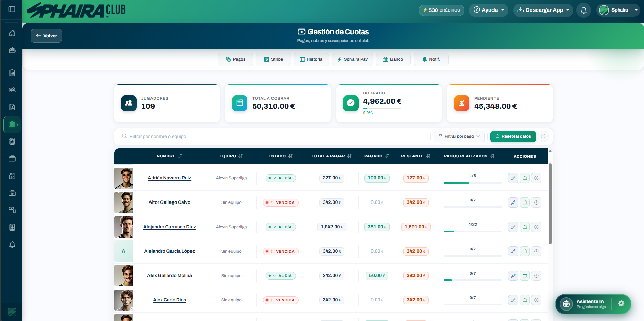Viewport: 644px width, 321px height.
Task: Select the users/team icon in the sidebar
Action: pyautogui.click(x=12, y=90)
